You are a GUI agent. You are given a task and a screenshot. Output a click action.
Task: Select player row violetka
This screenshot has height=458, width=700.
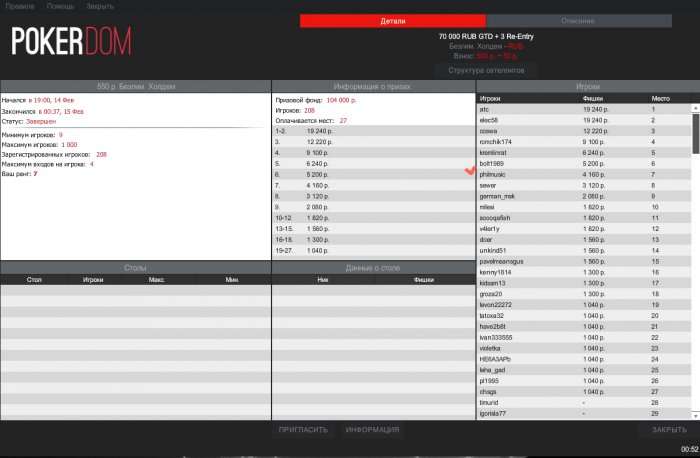coord(584,348)
